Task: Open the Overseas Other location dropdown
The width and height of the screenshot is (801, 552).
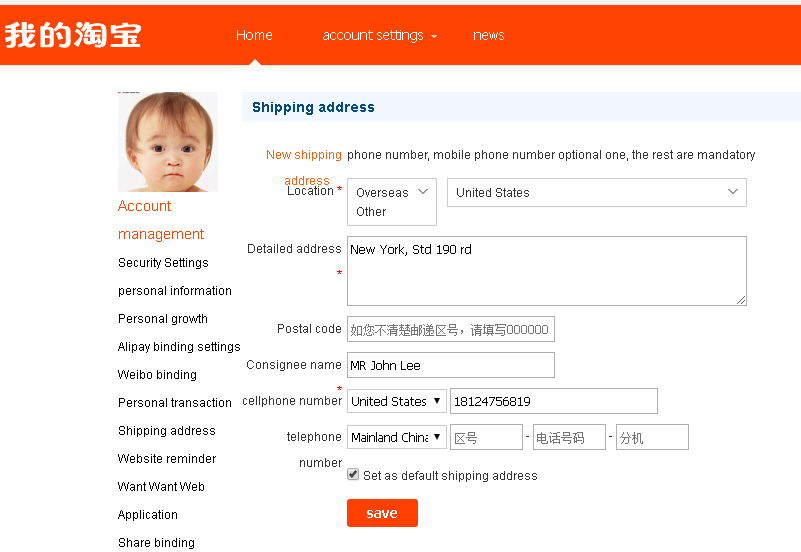Action: point(392,201)
